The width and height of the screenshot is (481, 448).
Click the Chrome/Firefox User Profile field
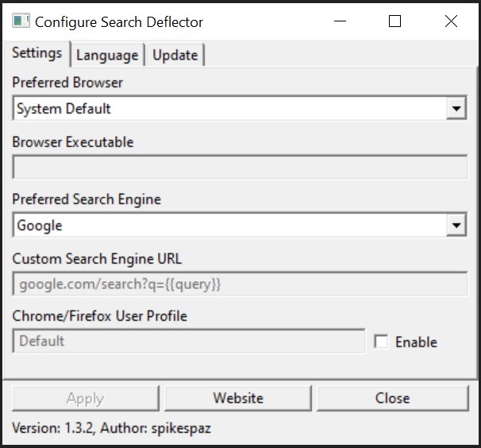pyautogui.click(x=189, y=341)
